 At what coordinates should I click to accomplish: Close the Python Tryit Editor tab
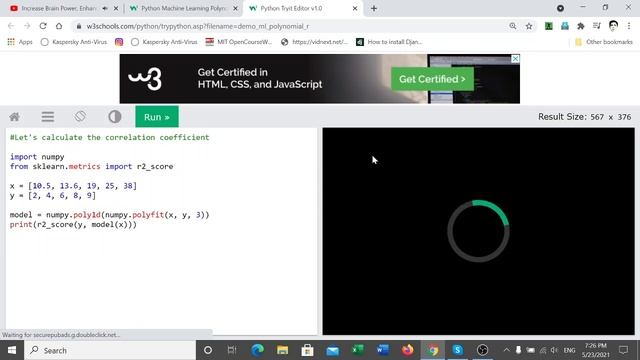355,8
